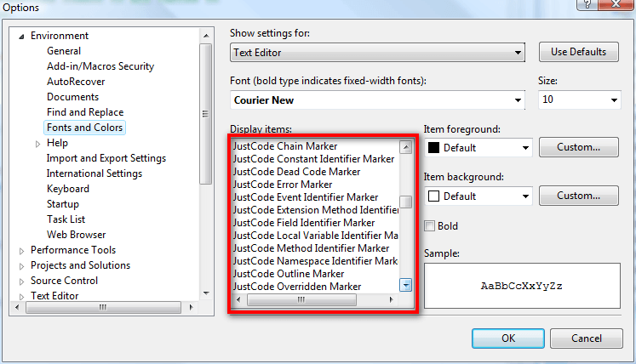
Task: Expand Performance Tools node
Action: [21, 252]
